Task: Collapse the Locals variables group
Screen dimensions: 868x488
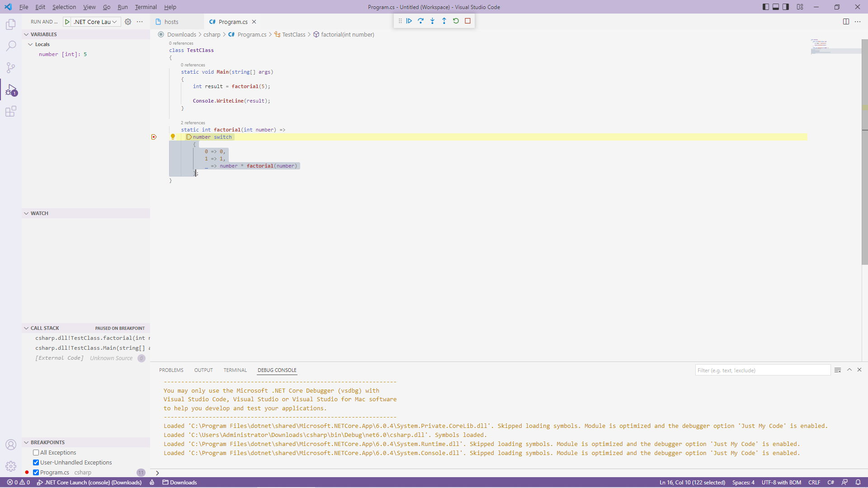Action: [x=30, y=44]
